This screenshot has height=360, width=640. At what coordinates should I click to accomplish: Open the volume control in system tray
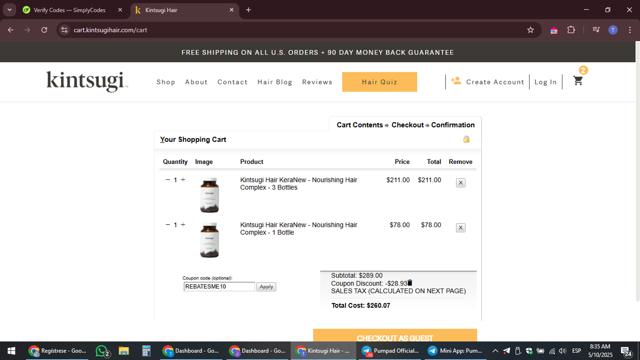pyautogui.click(x=562, y=351)
